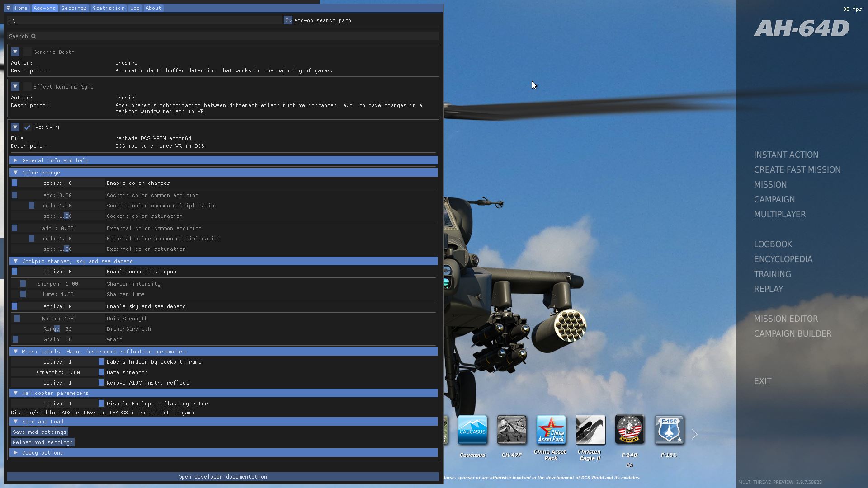Switch to the Settings tab

74,8
